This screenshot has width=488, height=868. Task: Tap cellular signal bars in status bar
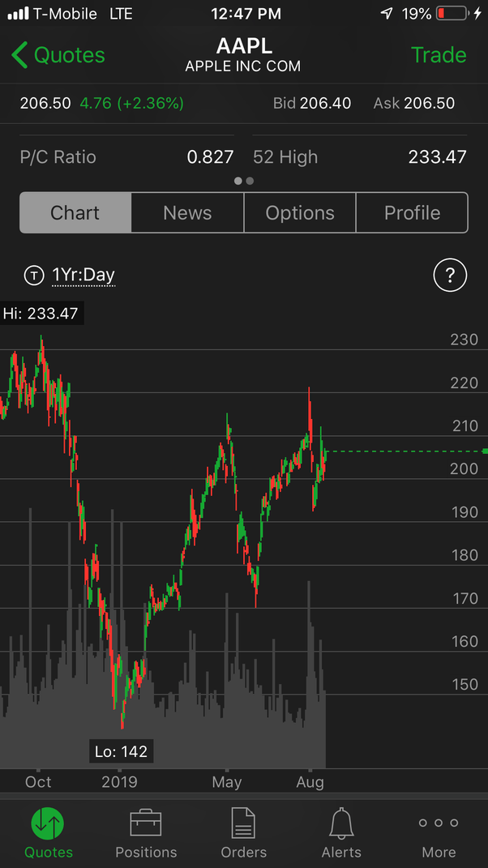19,14
